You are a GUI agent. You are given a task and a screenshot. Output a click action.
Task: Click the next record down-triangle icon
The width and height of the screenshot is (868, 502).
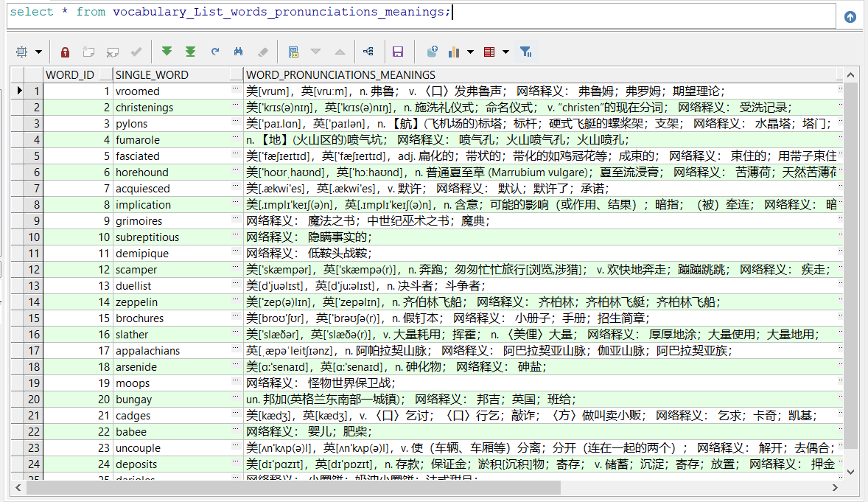pos(315,52)
